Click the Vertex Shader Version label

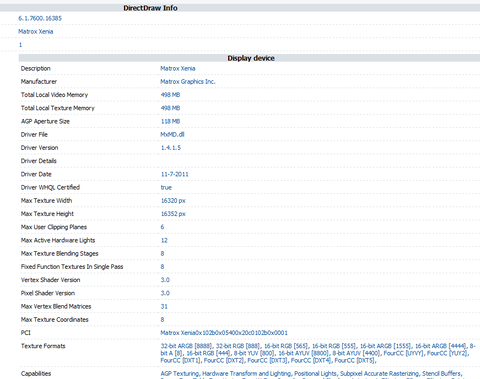[x=50, y=280]
